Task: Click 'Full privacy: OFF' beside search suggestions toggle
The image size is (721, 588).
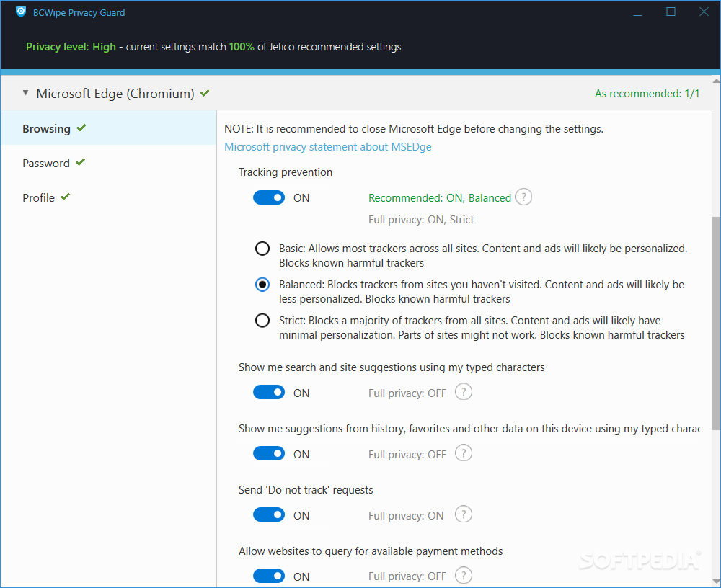Action: 407,393
